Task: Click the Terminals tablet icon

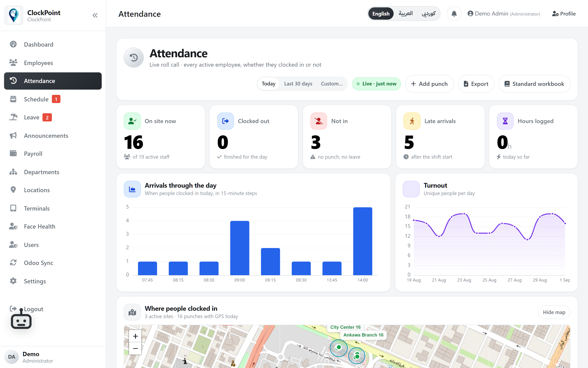Action: 13,208
